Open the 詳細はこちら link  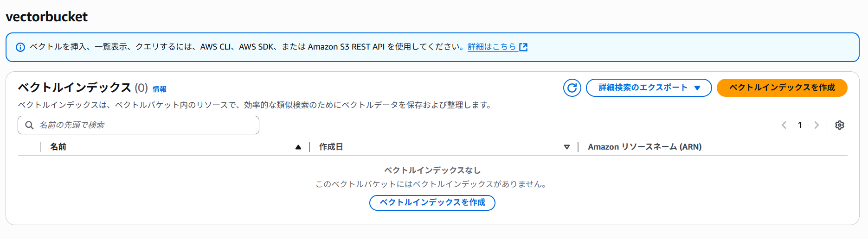[x=492, y=47]
